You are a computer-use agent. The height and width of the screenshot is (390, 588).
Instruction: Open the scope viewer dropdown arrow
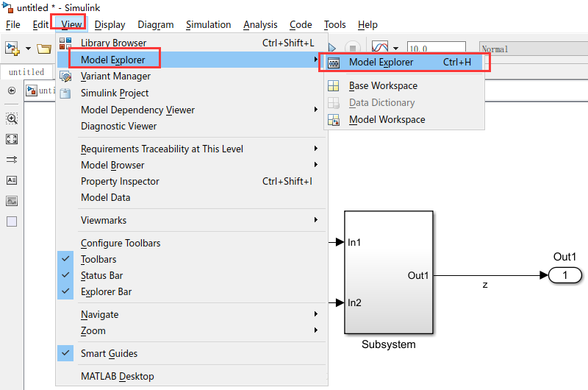coord(395,49)
